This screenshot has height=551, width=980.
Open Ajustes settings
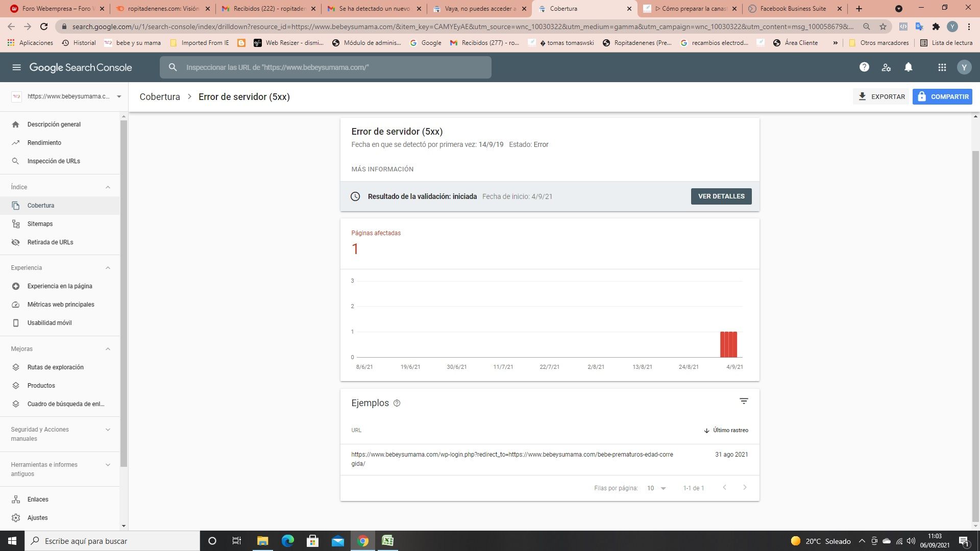point(60,518)
